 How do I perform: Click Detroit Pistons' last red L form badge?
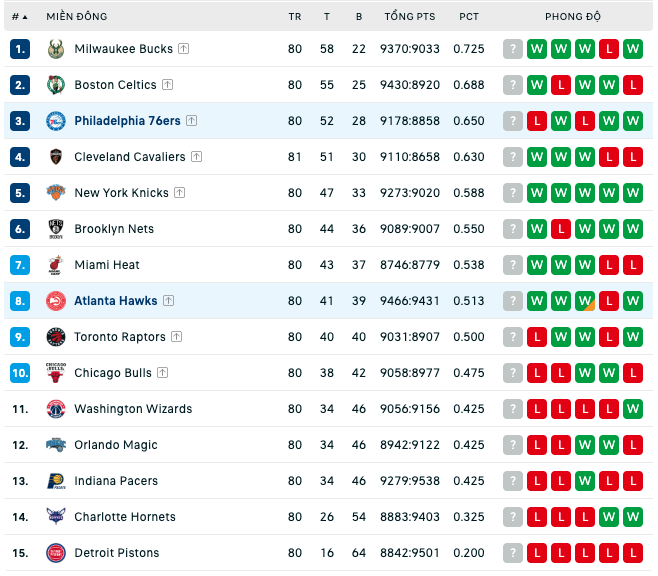click(633, 553)
